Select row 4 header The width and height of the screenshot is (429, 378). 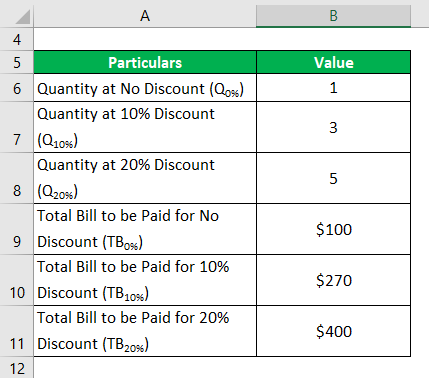coord(17,39)
